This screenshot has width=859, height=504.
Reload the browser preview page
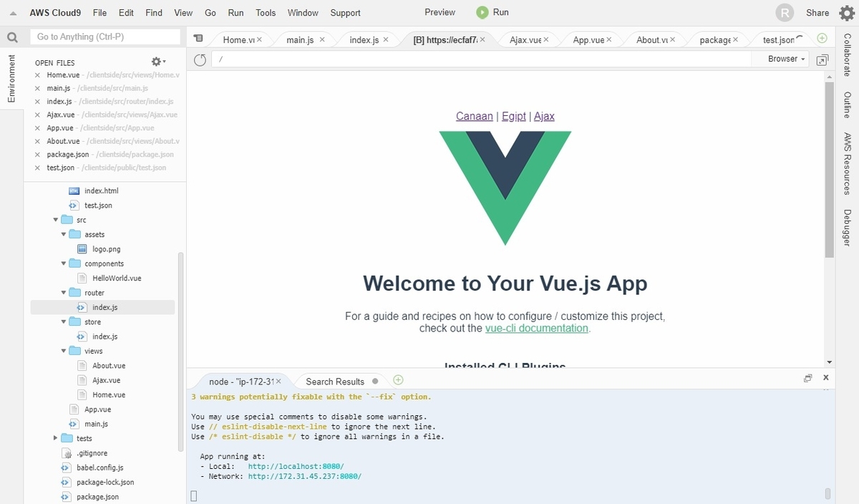tap(200, 59)
